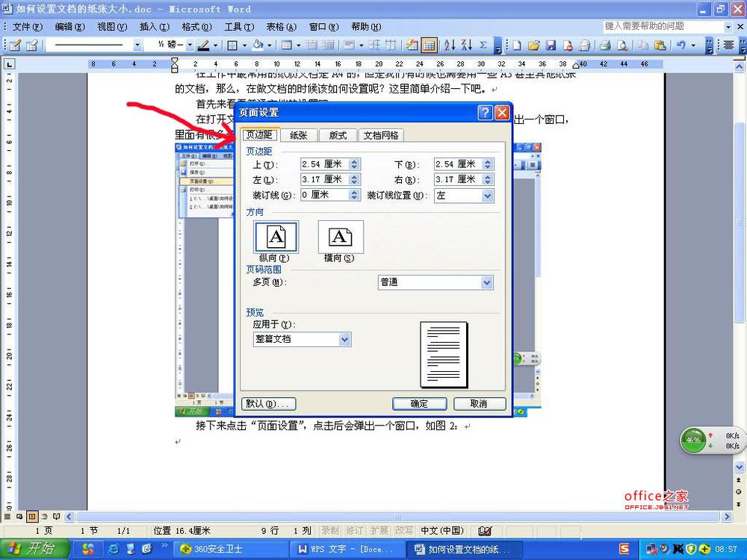Toggle 改写 overtype mode in status bar
The image size is (747, 560).
click(x=404, y=530)
